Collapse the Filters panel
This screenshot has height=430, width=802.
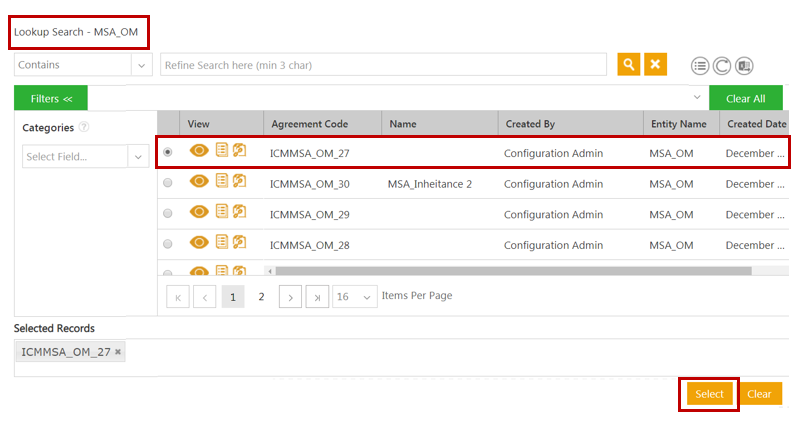50,98
